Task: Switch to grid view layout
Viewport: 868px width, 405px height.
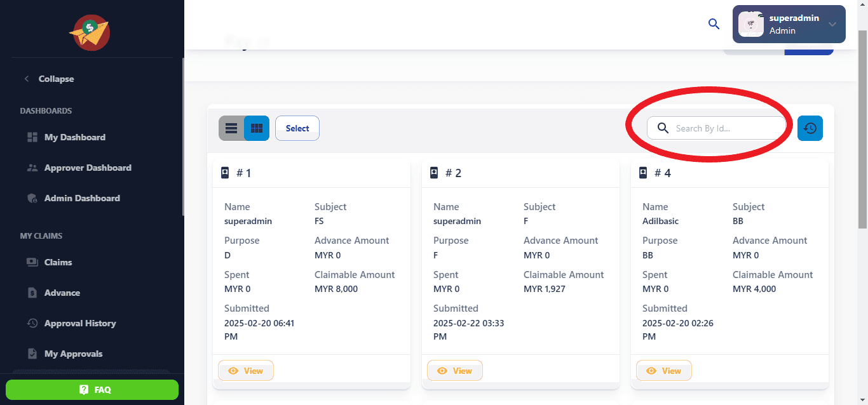Action: (257, 128)
